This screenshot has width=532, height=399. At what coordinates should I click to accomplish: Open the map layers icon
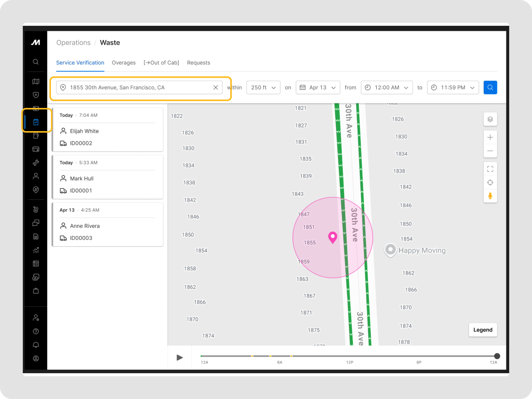click(490, 119)
